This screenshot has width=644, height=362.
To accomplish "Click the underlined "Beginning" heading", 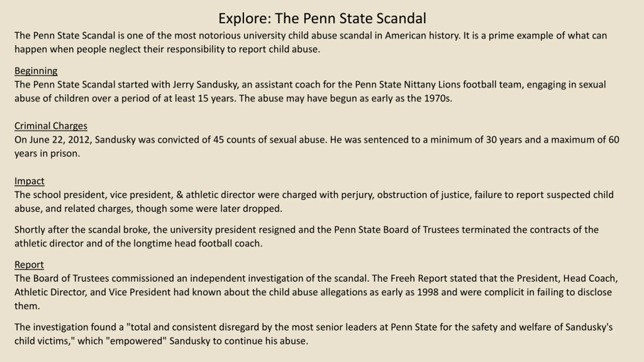I will click(36, 71).
